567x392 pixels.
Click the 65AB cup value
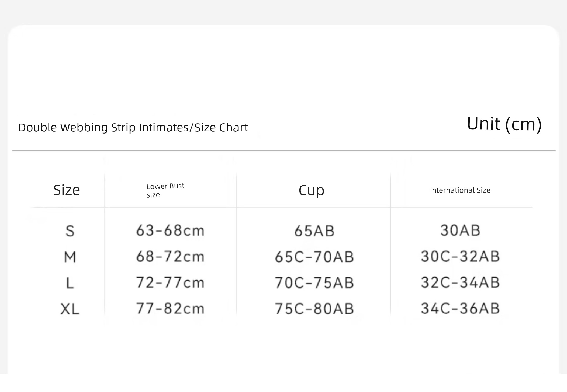314,231
